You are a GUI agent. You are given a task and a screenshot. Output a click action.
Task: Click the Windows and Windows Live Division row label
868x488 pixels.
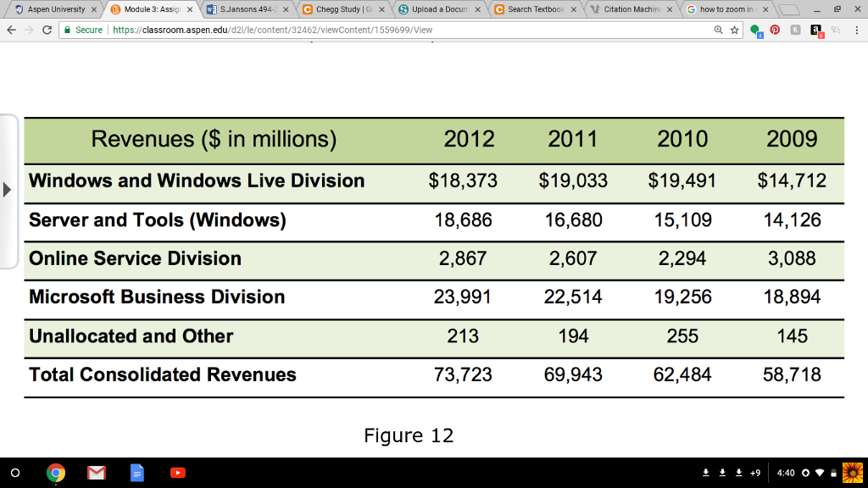click(x=197, y=181)
